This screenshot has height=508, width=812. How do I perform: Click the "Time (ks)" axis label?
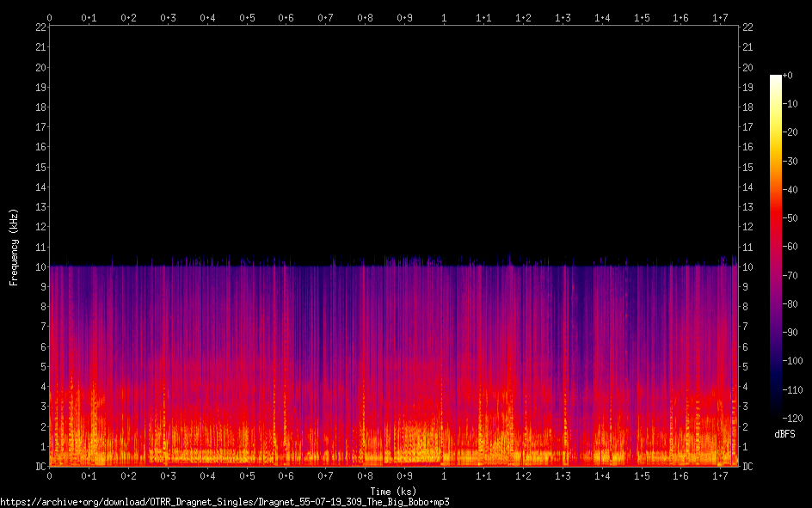393,491
